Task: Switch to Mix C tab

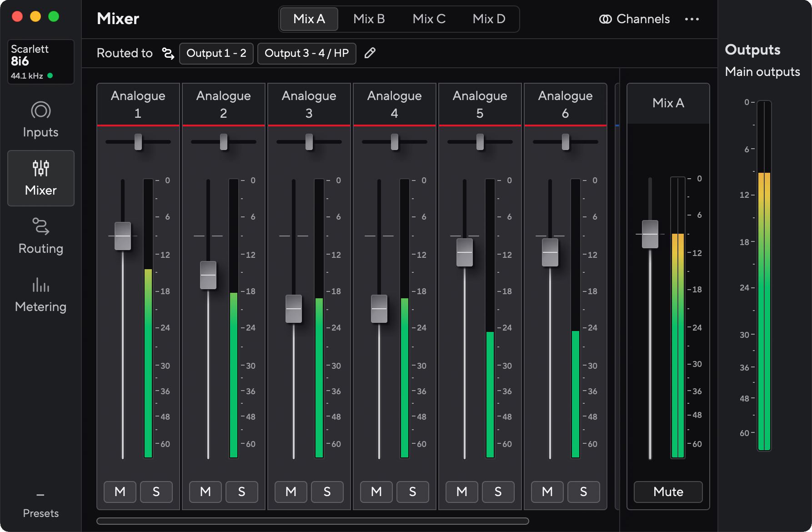Action: pyautogui.click(x=429, y=19)
